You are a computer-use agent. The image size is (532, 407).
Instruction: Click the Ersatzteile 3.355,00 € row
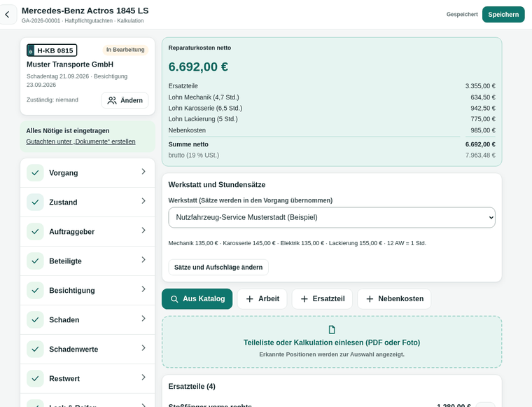pos(332,86)
